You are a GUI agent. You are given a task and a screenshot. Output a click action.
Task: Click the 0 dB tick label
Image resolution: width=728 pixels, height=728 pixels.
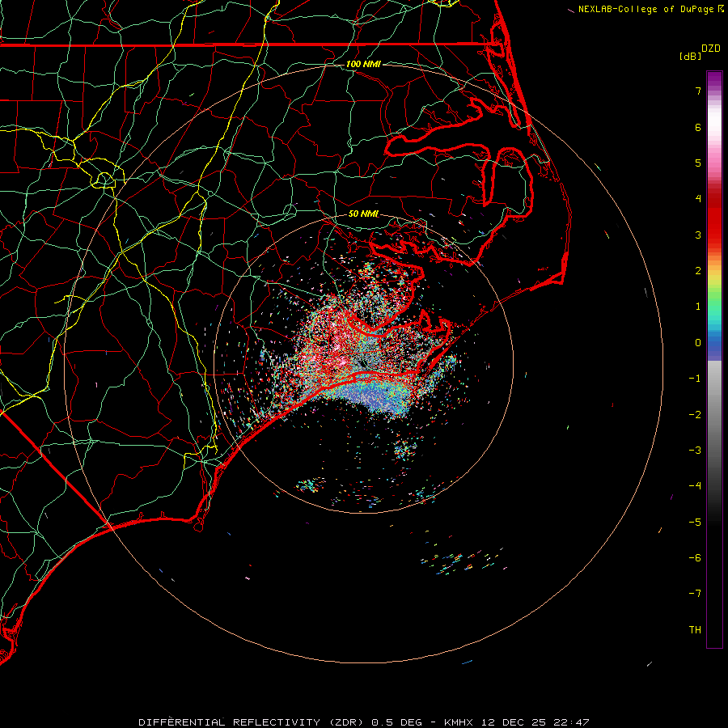pos(697,342)
